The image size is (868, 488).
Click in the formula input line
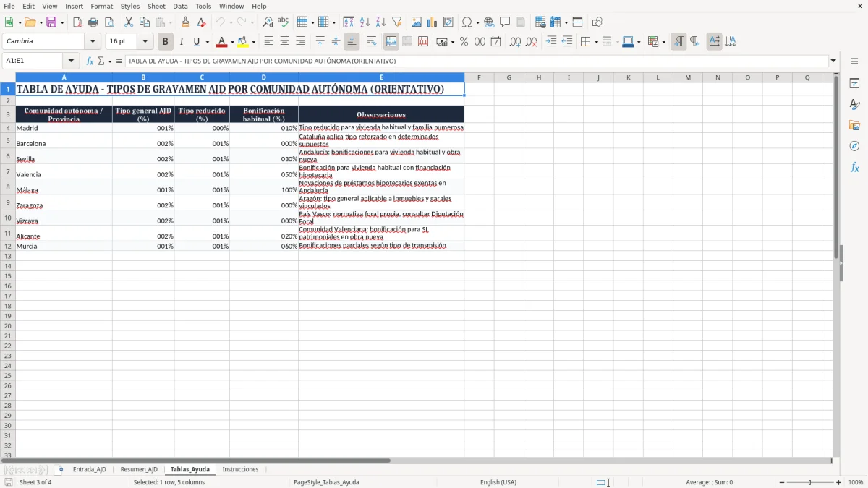pos(476,61)
